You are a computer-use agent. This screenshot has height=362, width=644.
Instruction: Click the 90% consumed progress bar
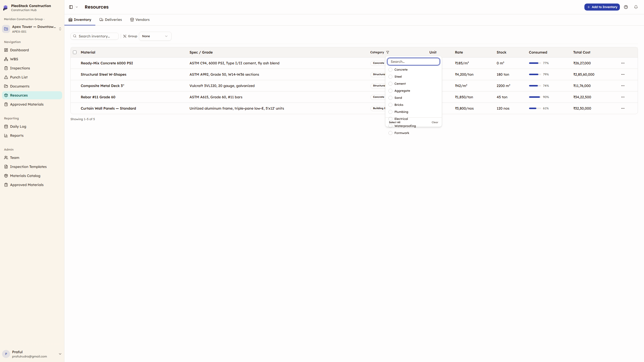pyautogui.click(x=535, y=97)
